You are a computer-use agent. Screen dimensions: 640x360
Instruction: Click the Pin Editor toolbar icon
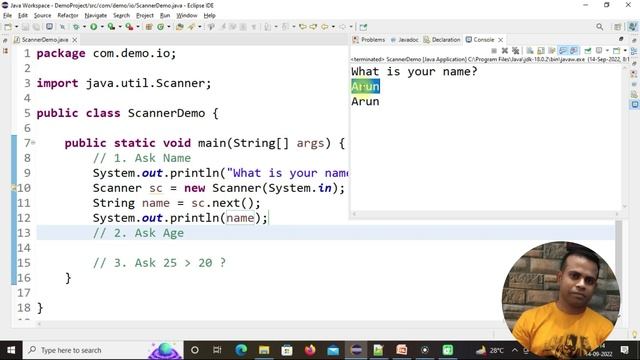(363, 27)
